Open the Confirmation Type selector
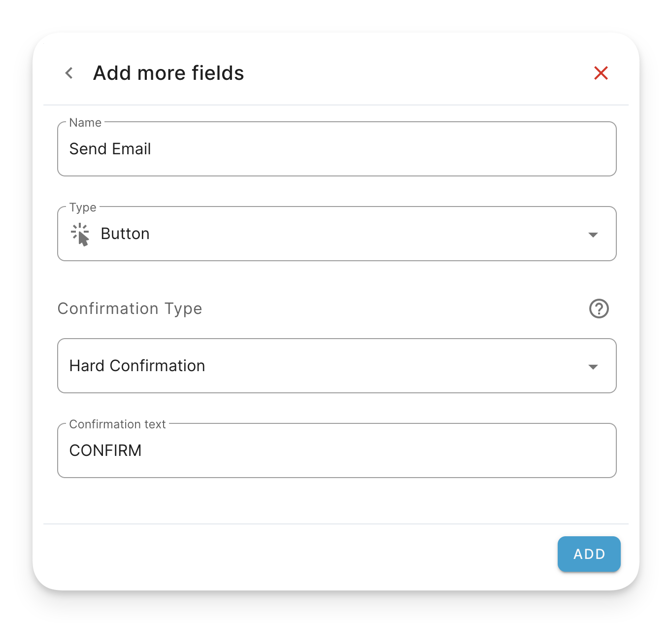The image size is (672, 623). (x=337, y=366)
